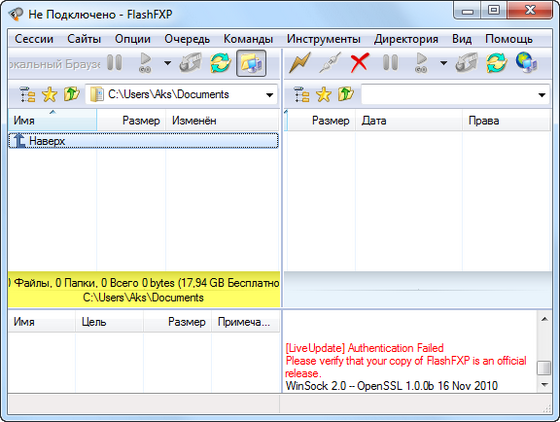The width and height of the screenshot is (560, 422).
Task: Open the Сессии menu
Action: (34, 39)
